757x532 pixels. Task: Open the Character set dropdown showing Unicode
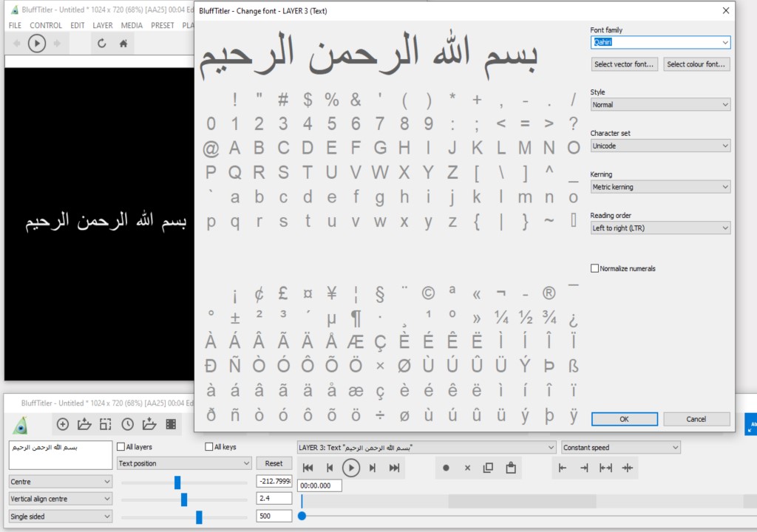[660, 146]
